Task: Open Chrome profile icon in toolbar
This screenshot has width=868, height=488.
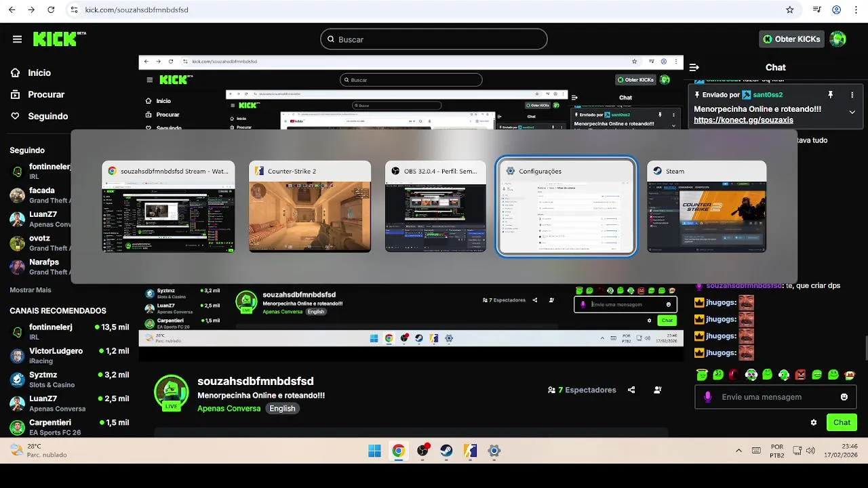Action: coord(837,10)
